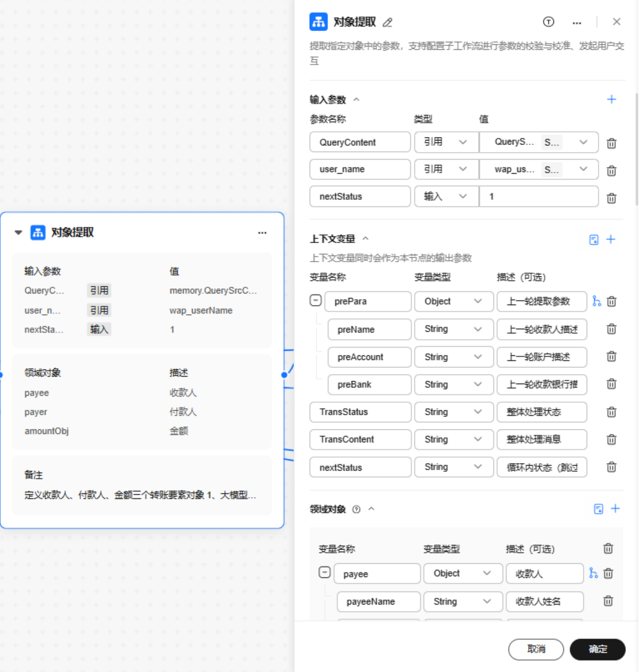Click amountObj row in canvas node
This screenshot has width=639, height=672.
(x=141, y=431)
